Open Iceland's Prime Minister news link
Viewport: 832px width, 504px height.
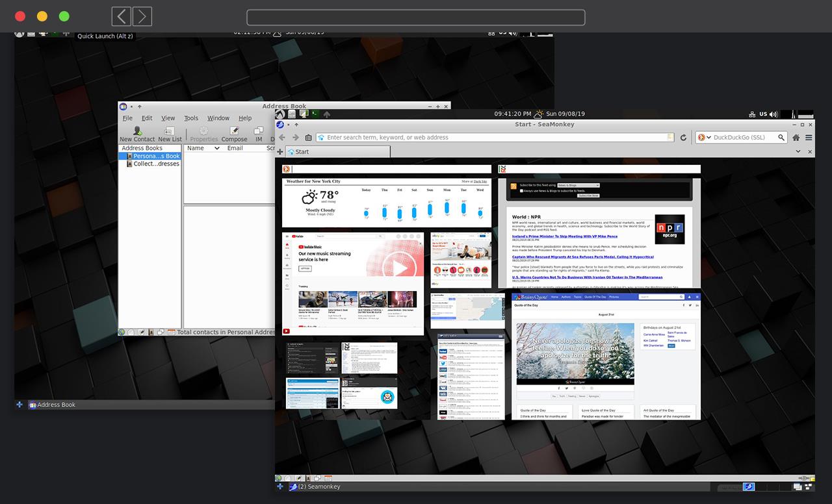[x=564, y=236]
